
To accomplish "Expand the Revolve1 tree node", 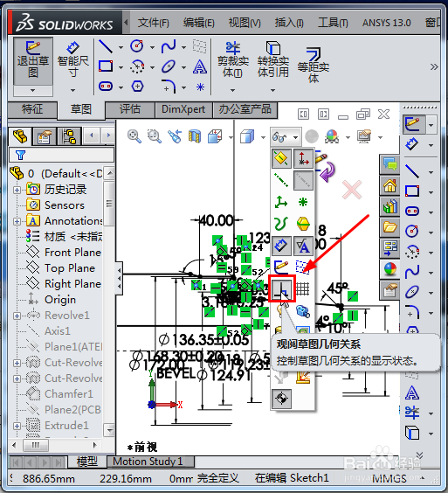I will point(17,316).
